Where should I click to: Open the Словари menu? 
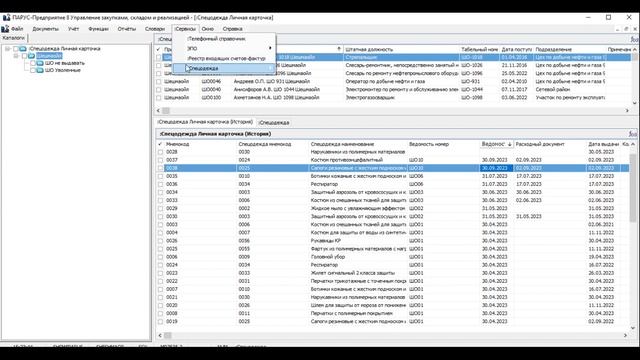click(x=155, y=29)
